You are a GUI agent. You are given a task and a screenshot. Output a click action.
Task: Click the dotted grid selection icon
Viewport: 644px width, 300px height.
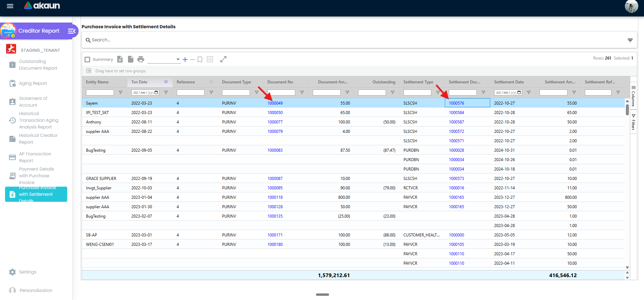click(210, 59)
